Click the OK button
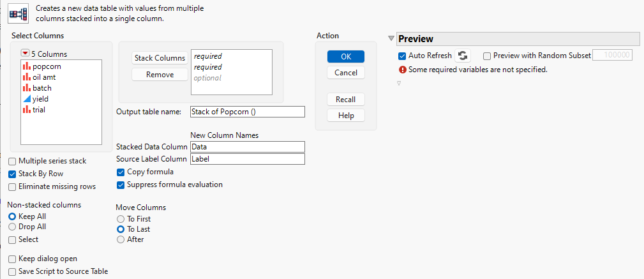644x279 pixels. click(346, 56)
